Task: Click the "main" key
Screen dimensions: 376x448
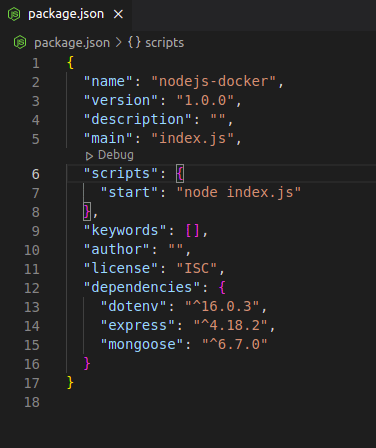Action: coord(108,139)
